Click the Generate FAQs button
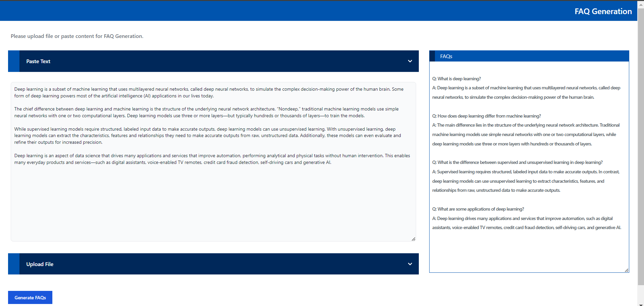644x306 pixels. click(30, 297)
